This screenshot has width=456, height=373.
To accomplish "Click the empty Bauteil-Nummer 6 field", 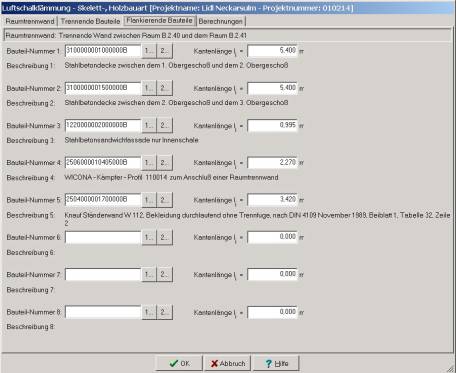I will (x=103, y=237).
